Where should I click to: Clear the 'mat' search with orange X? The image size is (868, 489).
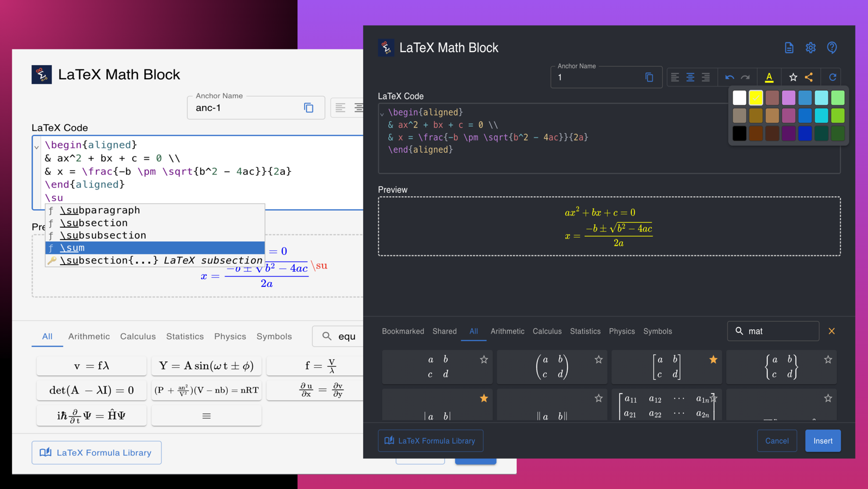[x=832, y=331]
